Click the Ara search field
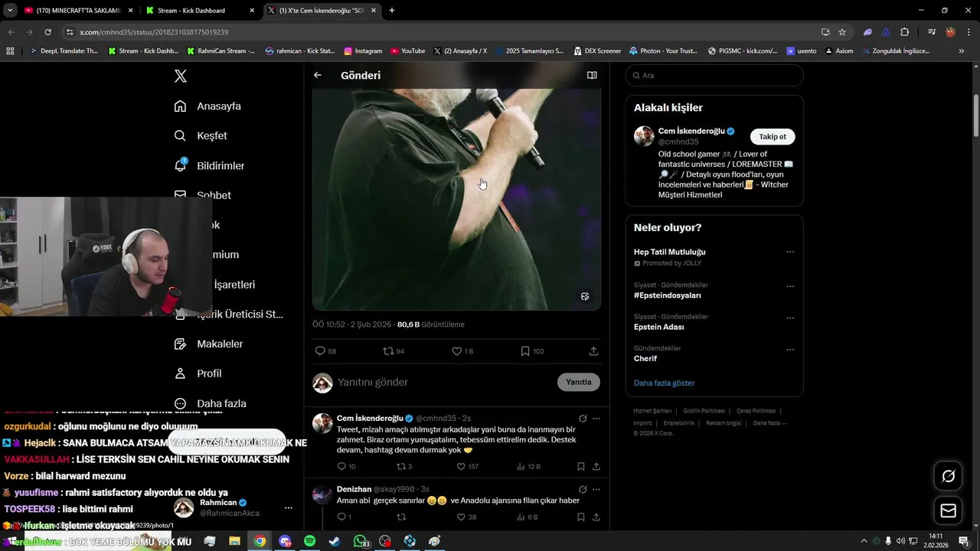Viewport: 980px width, 551px height. (714, 75)
